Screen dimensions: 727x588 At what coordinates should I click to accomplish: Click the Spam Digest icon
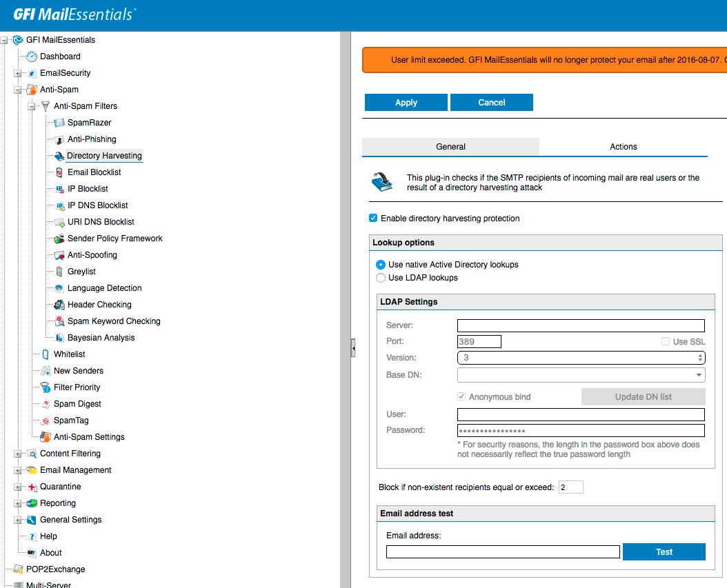click(46, 404)
